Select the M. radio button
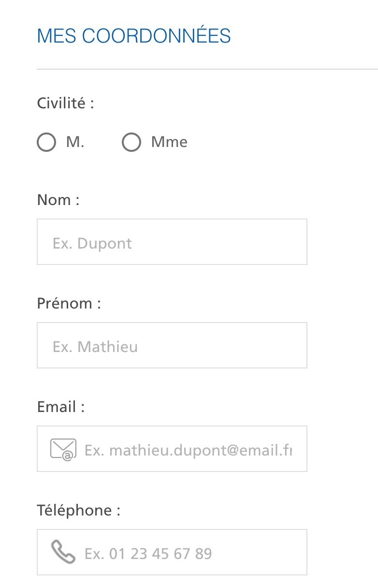This screenshot has height=588, width=378. point(46,143)
